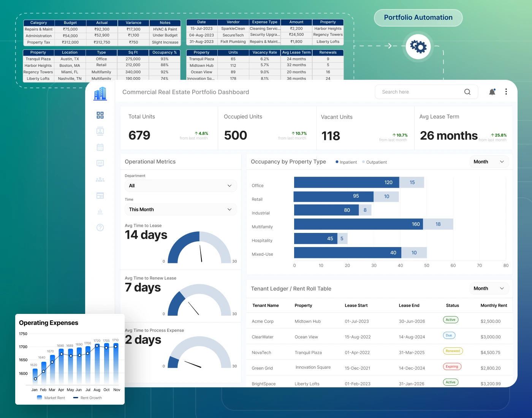The width and height of the screenshot is (532, 418).
Task: Click SparkleClean vendor cell in spreadsheet
Action: click(x=233, y=28)
